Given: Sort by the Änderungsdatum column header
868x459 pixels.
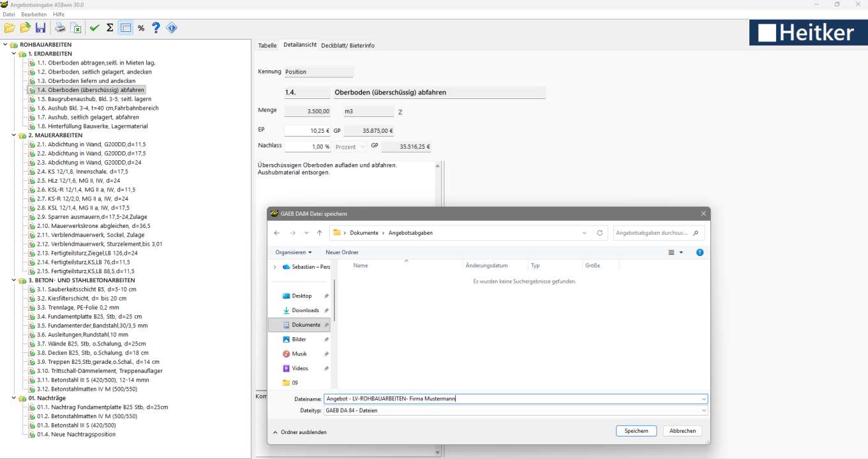Looking at the screenshot, I should pos(487,266).
